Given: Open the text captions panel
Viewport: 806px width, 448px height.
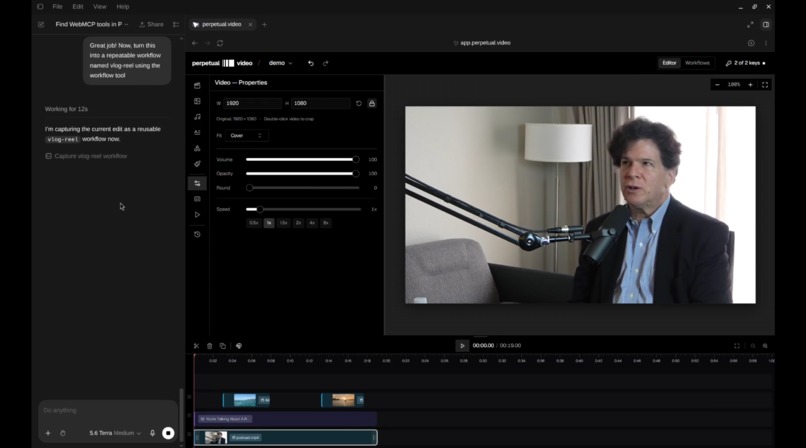Looking at the screenshot, I should 197,133.
